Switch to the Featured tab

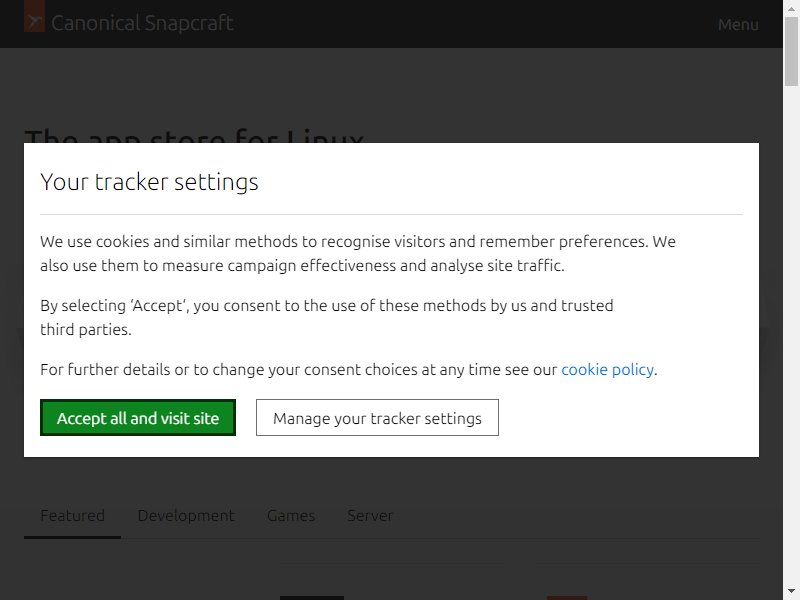(x=72, y=515)
